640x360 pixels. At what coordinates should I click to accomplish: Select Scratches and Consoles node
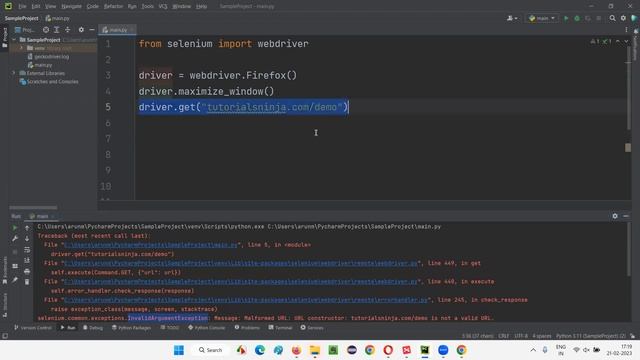tap(49, 82)
